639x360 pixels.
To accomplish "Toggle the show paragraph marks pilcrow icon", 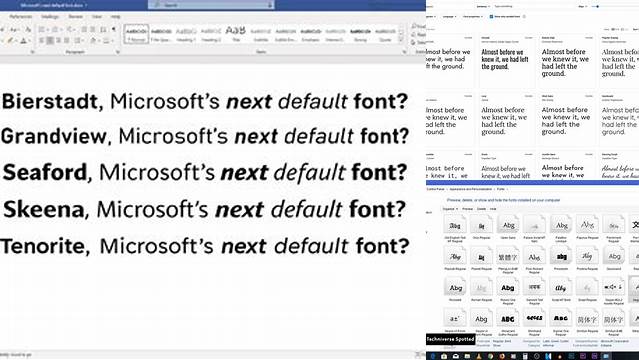I will click(114, 29).
